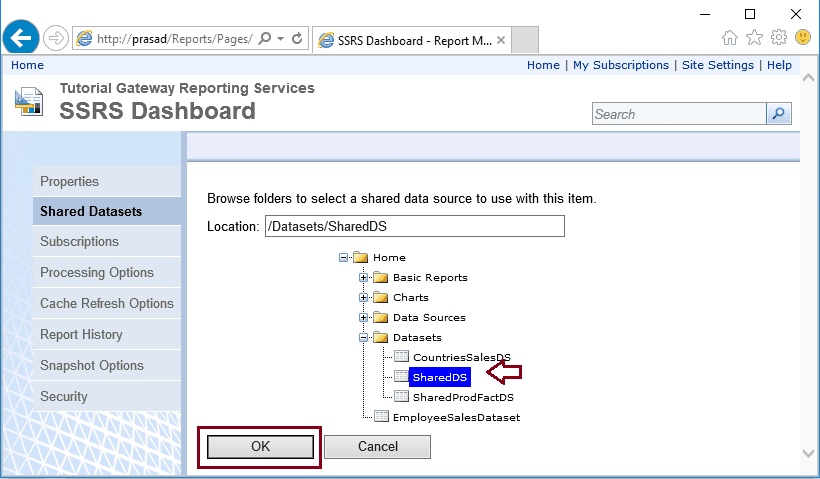Image resolution: width=820 pixels, height=479 pixels.
Task: Select SharedProdFactDS dataset
Action: point(463,397)
